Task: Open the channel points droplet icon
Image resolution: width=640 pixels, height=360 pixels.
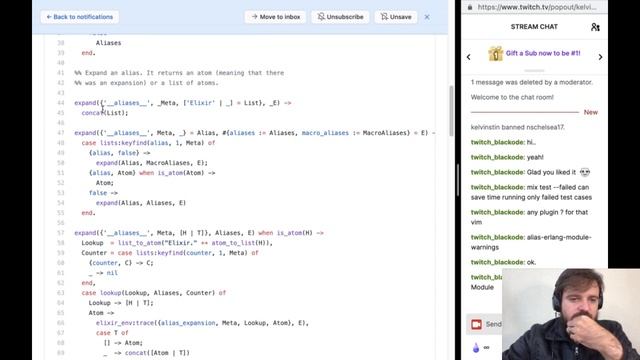Action: [476, 348]
